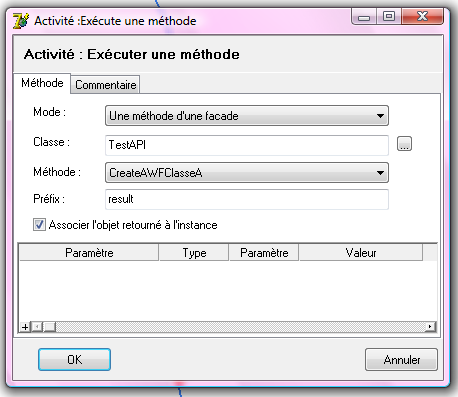
Task: Click the 'Mode :' label
Action: (49, 112)
